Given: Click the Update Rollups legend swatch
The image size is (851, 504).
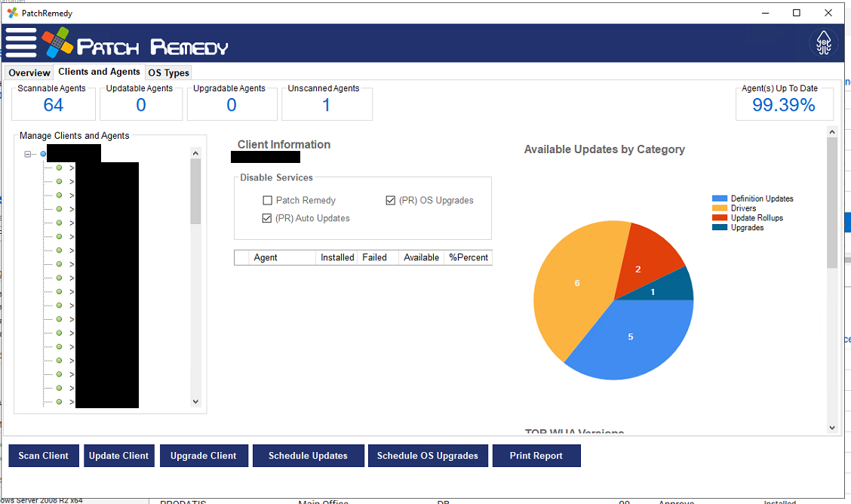Looking at the screenshot, I should tap(720, 217).
